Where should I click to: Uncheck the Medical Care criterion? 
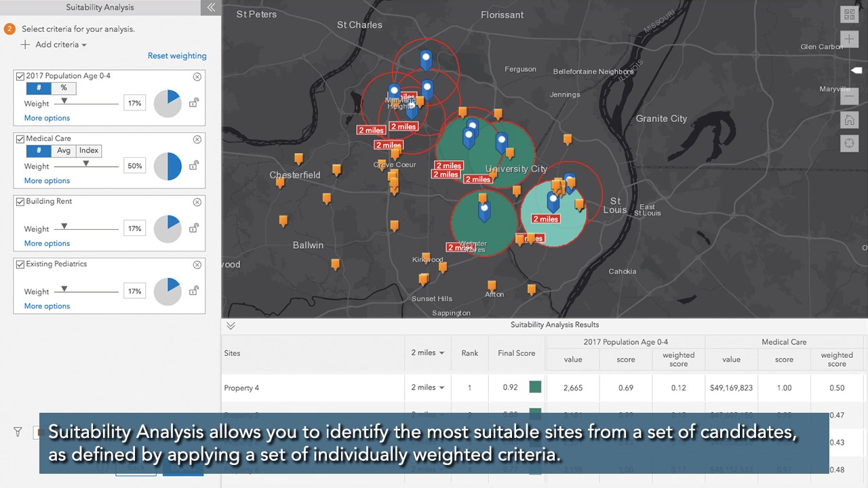click(x=20, y=139)
